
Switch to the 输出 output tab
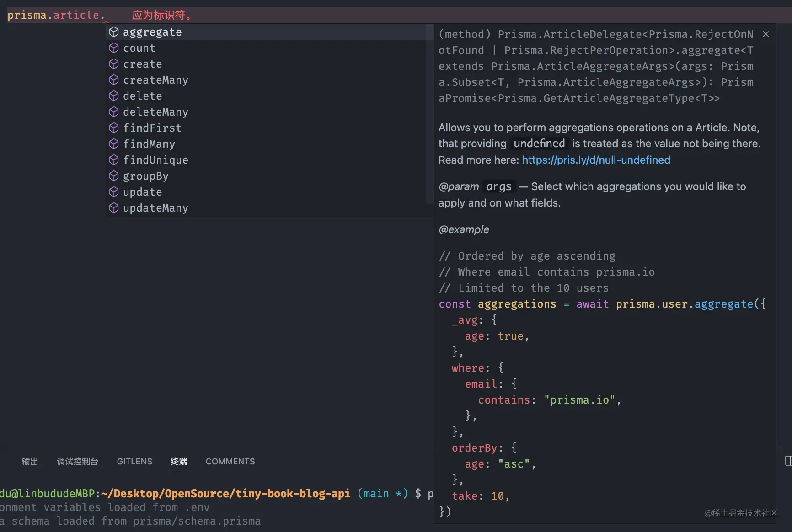point(30,462)
